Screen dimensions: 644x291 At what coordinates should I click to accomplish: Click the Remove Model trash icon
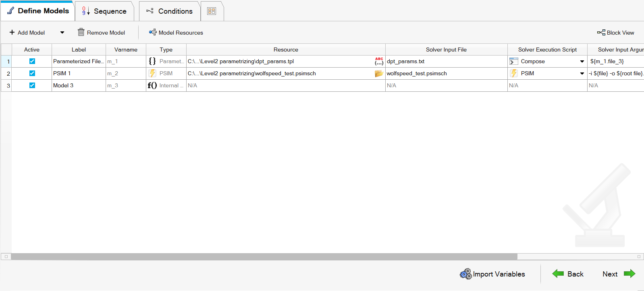(x=81, y=32)
